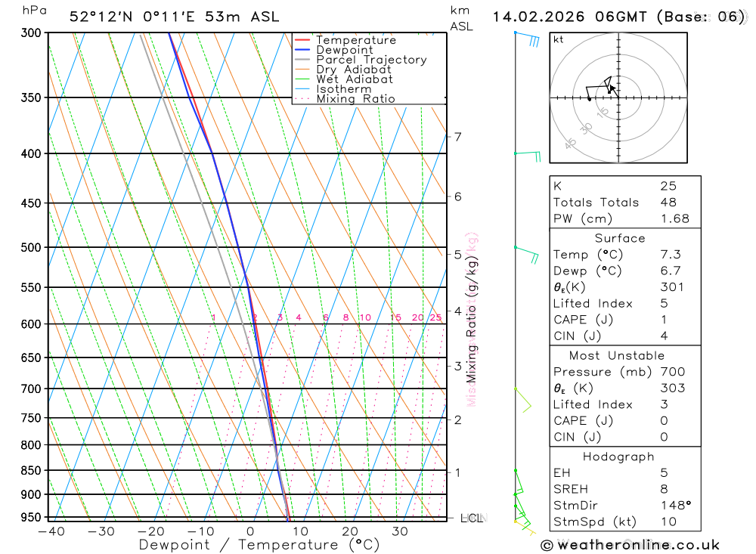Viewport: 756px width, 554px height.
Task: Click the K index value 25
Action: coord(668,186)
